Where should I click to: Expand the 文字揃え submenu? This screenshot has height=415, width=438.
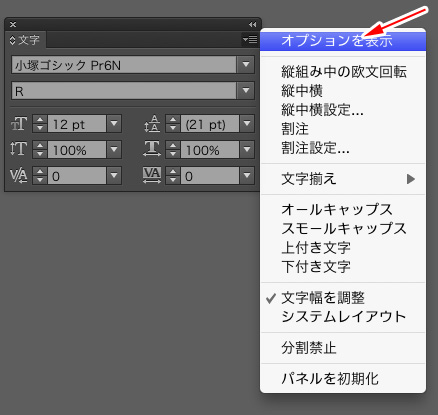tap(343, 179)
